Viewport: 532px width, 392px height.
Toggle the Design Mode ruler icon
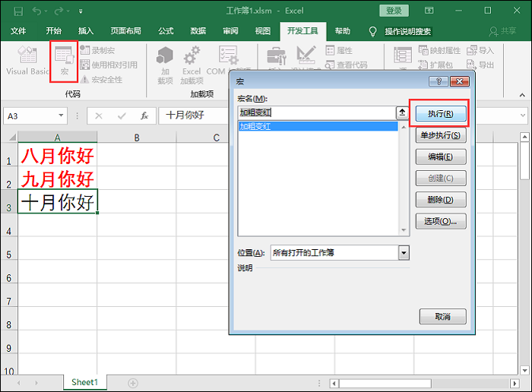[x=306, y=55]
